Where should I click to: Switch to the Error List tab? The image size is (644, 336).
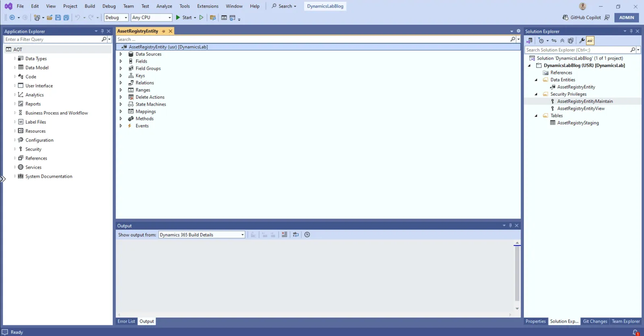[126, 322]
